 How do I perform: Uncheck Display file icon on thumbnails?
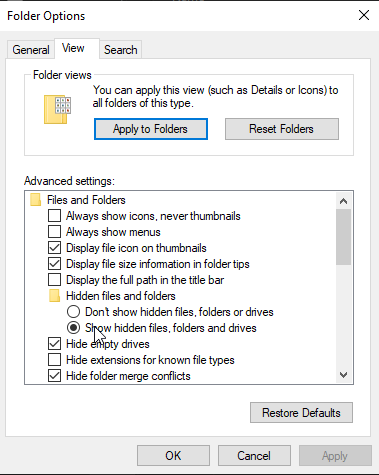pos(54,248)
